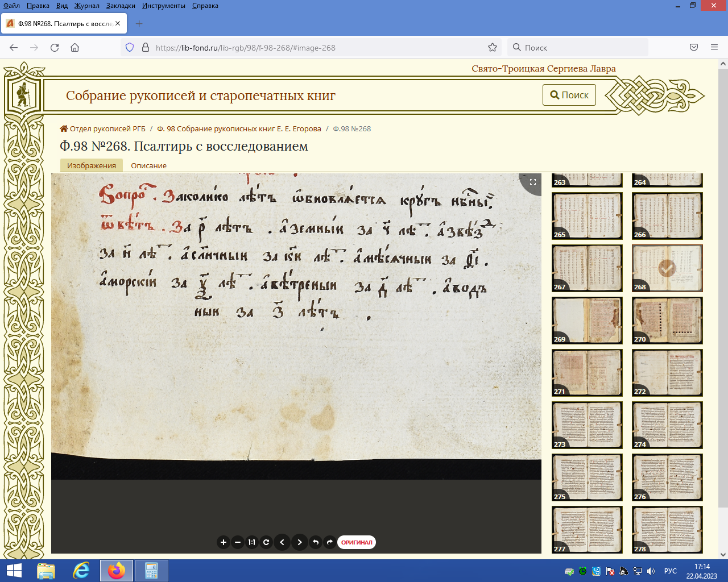Click the Поиск button in site header
Viewport: 728px width, 582px height.
coord(569,95)
